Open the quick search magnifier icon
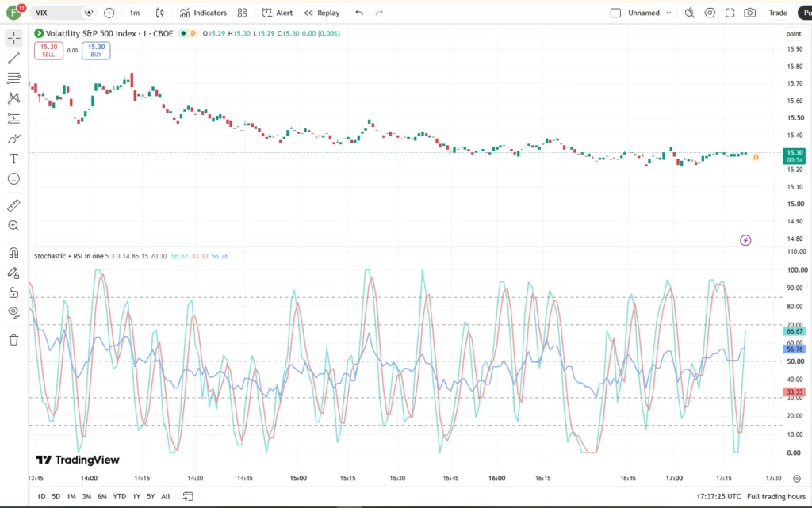The width and height of the screenshot is (812, 508). pyautogui.click(x=689, y=13)
